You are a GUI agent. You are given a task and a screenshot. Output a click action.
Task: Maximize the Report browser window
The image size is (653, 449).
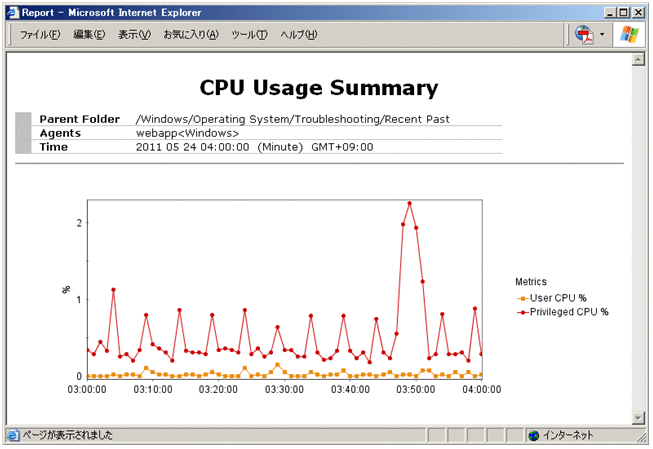(x=623, y=13)
